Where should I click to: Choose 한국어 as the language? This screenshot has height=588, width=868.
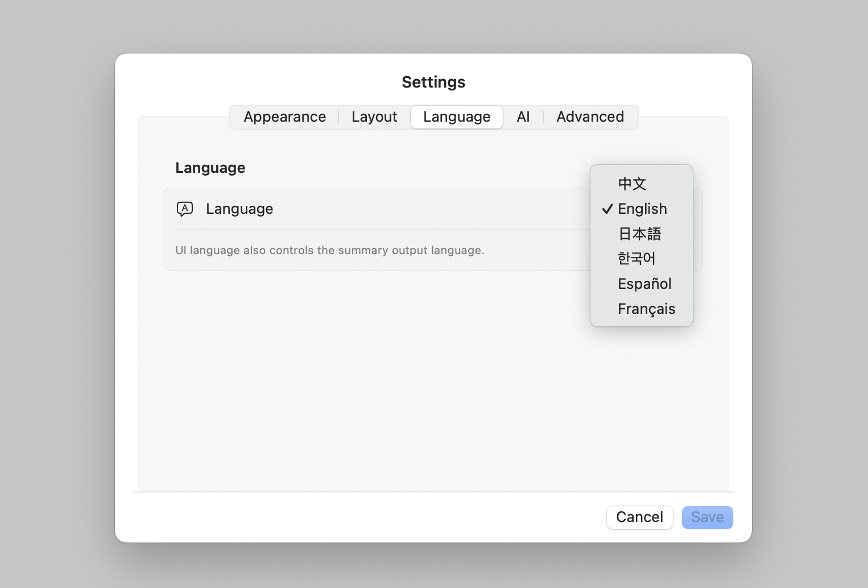[x=636, y=259]
